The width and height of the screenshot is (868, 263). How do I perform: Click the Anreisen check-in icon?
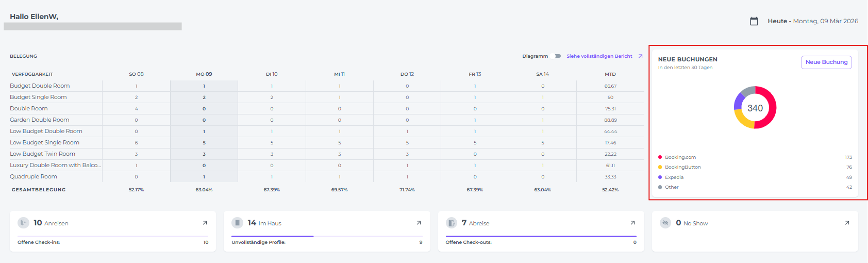point(23,223)
